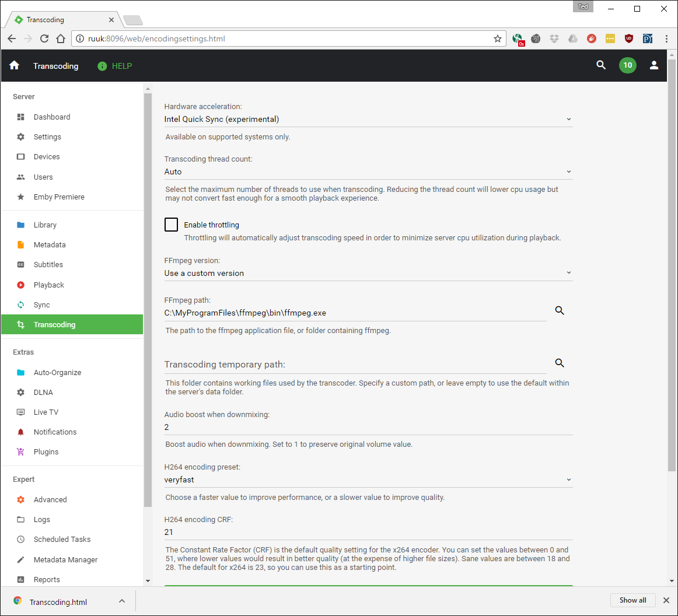The width and height of the screenshot is (678, 616).
Task: Close the downloads bar
Action: click(x=666, y=600)
